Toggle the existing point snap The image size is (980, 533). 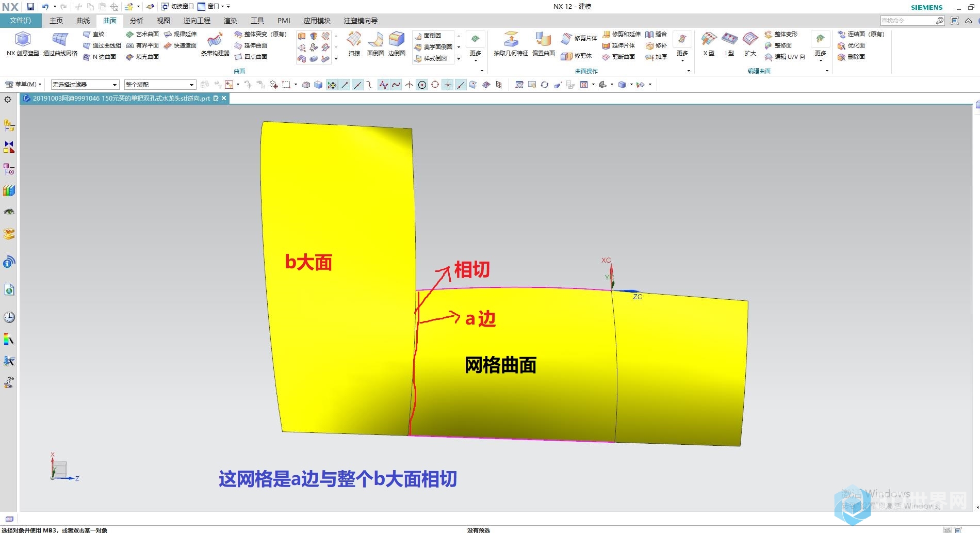(448, 85)
